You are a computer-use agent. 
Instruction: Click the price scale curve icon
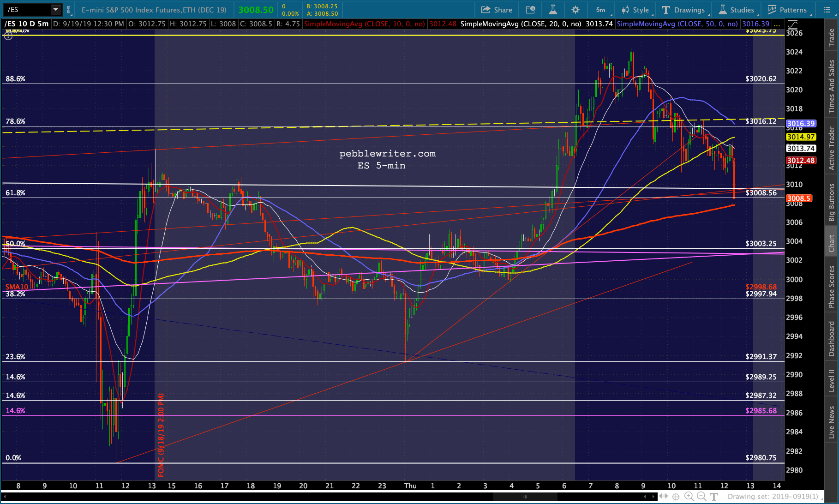[792, 24]
